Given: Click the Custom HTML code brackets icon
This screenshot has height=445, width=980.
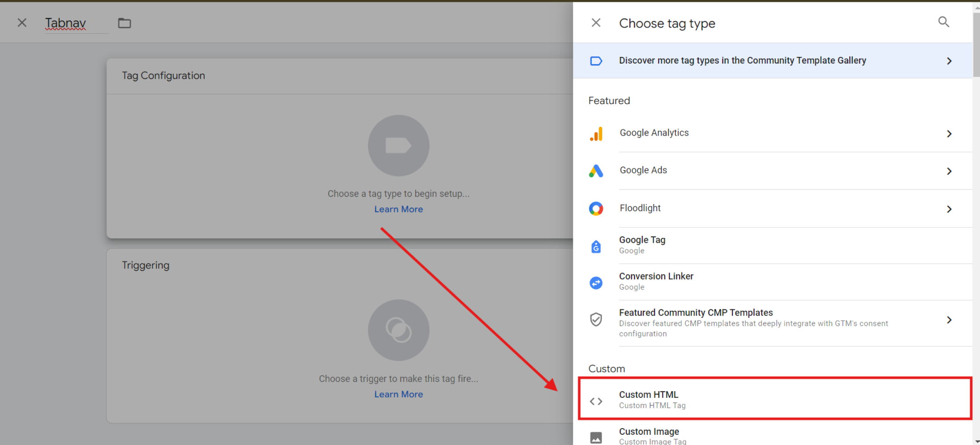Looking at the screenshot, I should click(596, 401).
